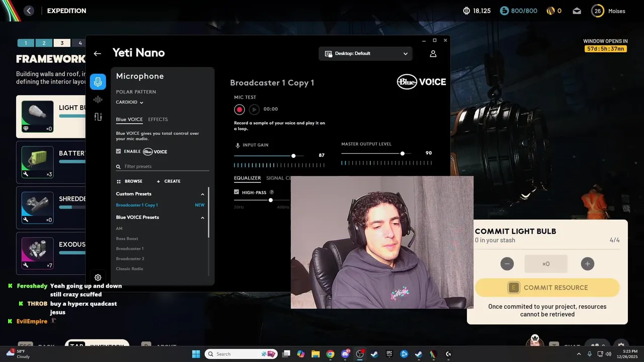Open Task View from the taskbar
The height and width of the screenshot is (362, 644).
click(286, 354)
